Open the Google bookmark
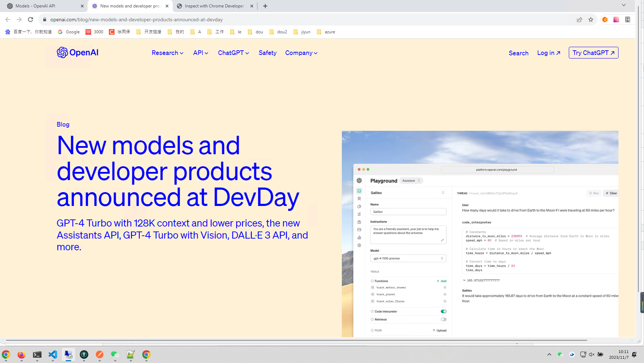 click(69, 32)
